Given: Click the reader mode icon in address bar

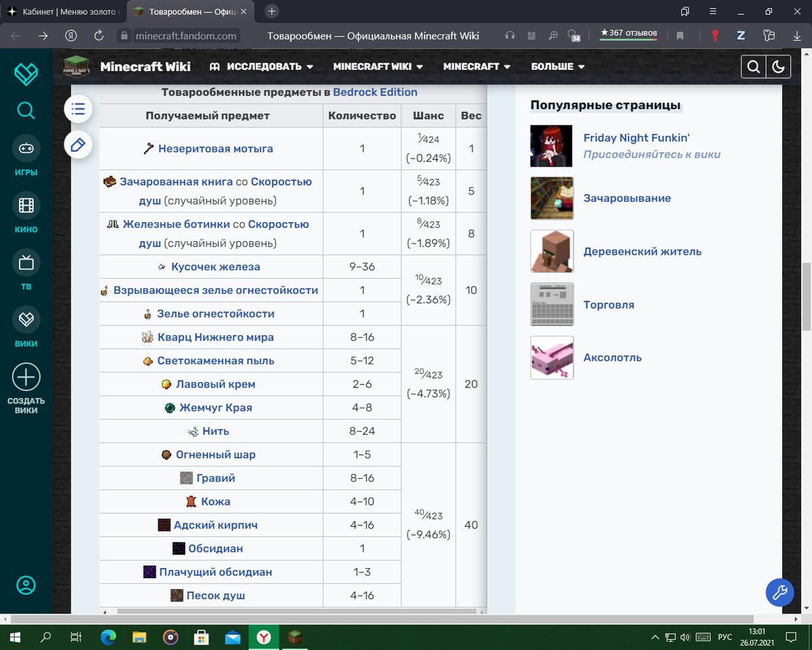Looking at the screenshot, I should click(532, 36).
